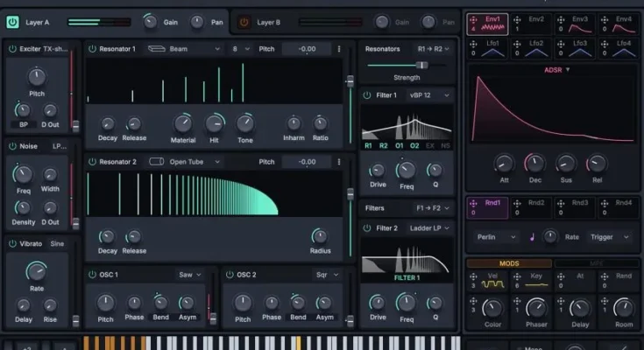Image resolution: width=644 pixels, height=350 pixels.
Task: Open OSC 1 Saw waveform dropdown
Action: coord(190,275)
